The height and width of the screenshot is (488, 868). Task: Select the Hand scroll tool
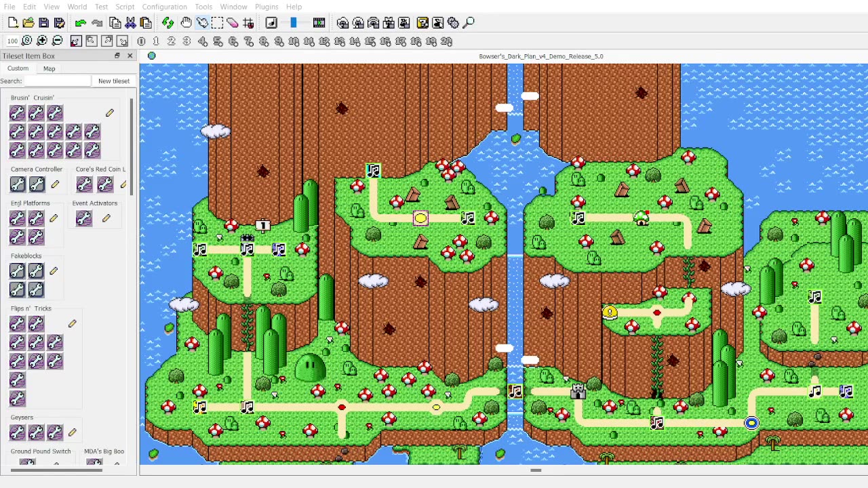point(186,23)
